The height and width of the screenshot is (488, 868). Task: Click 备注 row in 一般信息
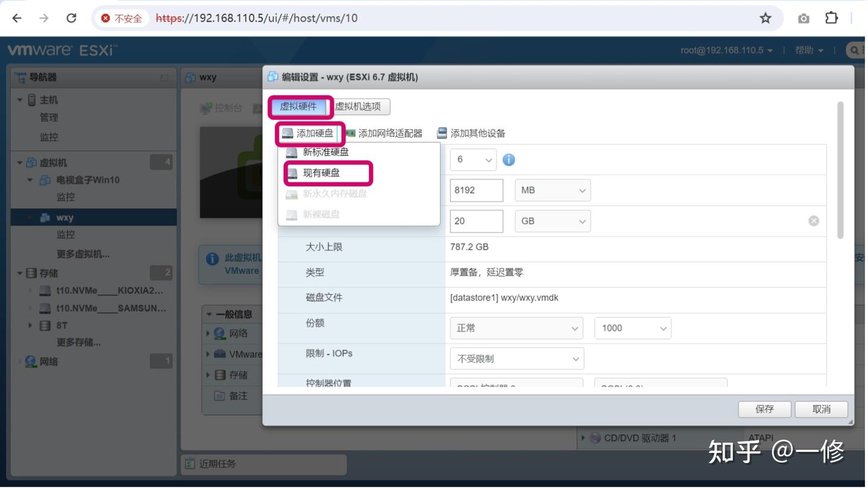232,396
